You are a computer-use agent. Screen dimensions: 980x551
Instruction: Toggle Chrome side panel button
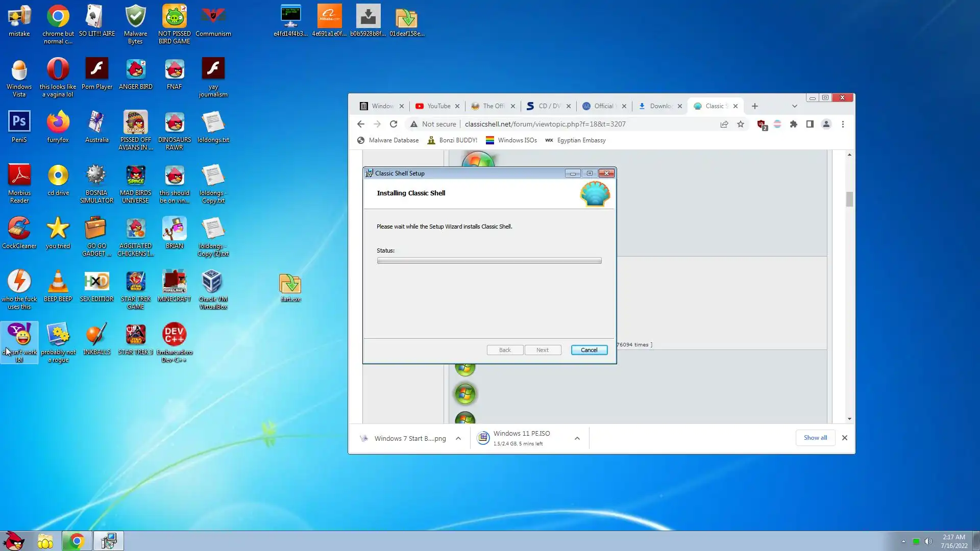tap(810, 124)
